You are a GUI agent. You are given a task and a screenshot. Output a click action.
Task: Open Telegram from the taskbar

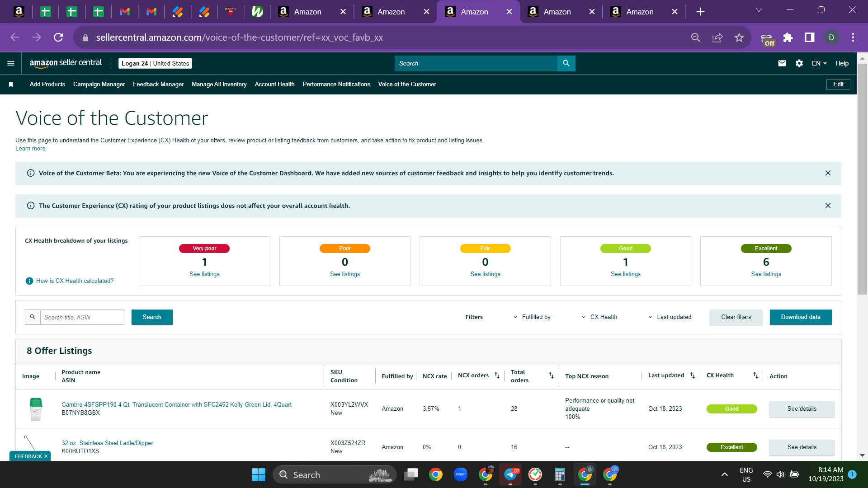click(510, 474)
